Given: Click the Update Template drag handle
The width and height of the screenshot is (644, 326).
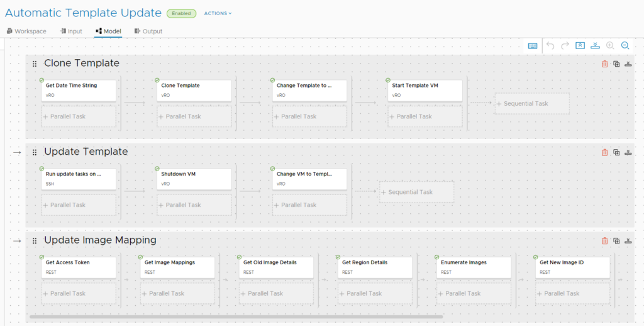Looking at the screenshot, I should 35,152.
